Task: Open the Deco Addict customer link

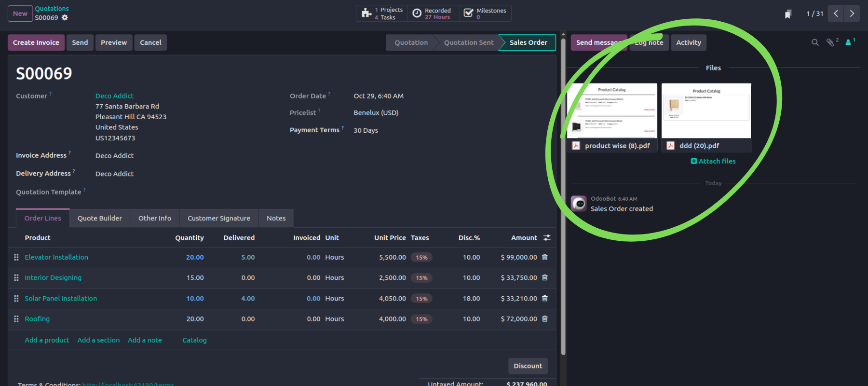Action: (x=114, y=96)
